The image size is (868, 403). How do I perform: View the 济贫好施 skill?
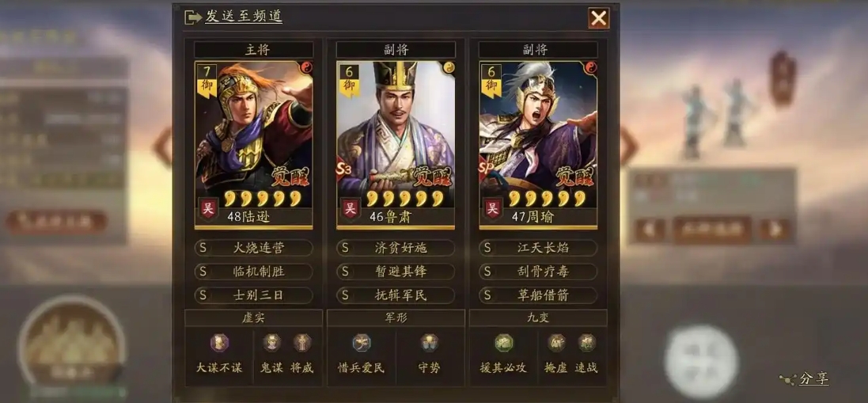(396, 248)
